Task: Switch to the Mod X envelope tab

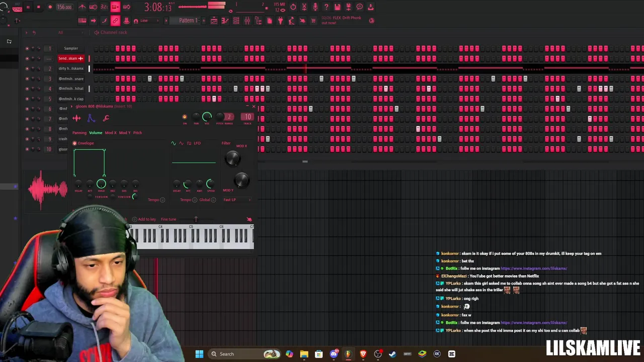Action: point(111,133)
